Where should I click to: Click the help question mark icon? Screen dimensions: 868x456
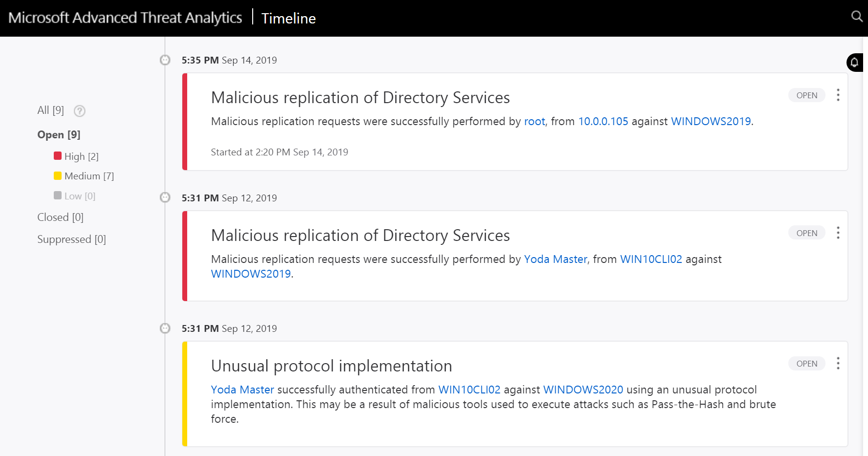click(80, 111)
